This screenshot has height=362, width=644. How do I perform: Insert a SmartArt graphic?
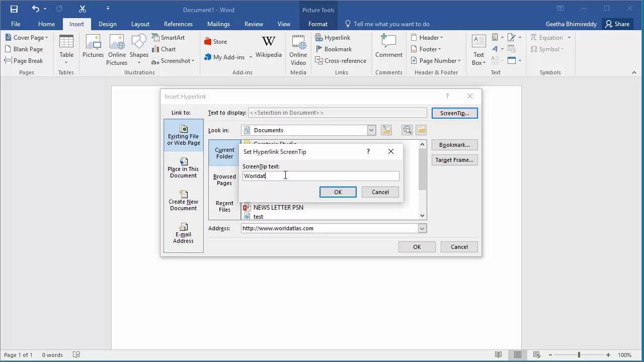[x=169, y=38]
